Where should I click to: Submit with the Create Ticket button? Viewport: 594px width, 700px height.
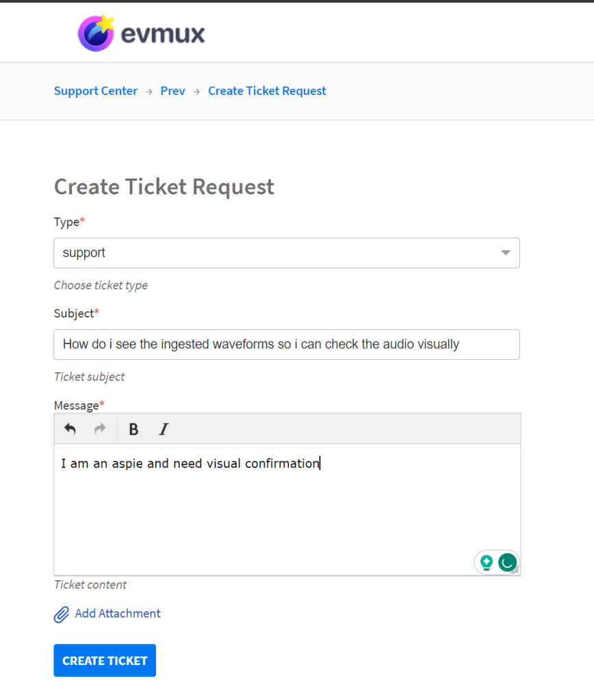coord(105,660)
